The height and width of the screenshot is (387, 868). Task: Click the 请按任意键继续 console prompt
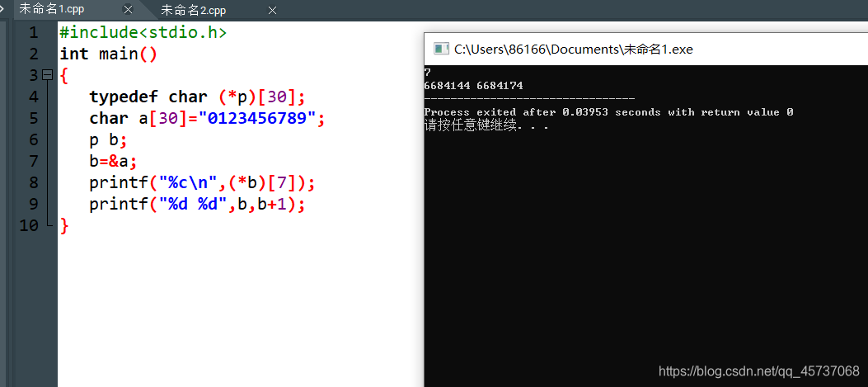tap(486, 125)
